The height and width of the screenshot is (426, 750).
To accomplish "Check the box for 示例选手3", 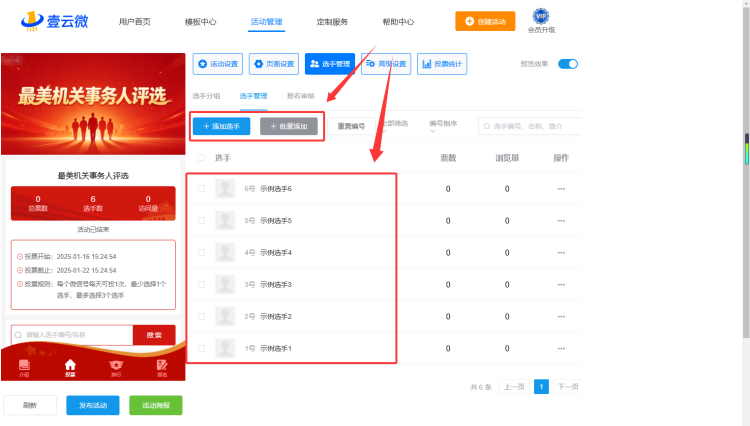I will (x=201, y=284).
